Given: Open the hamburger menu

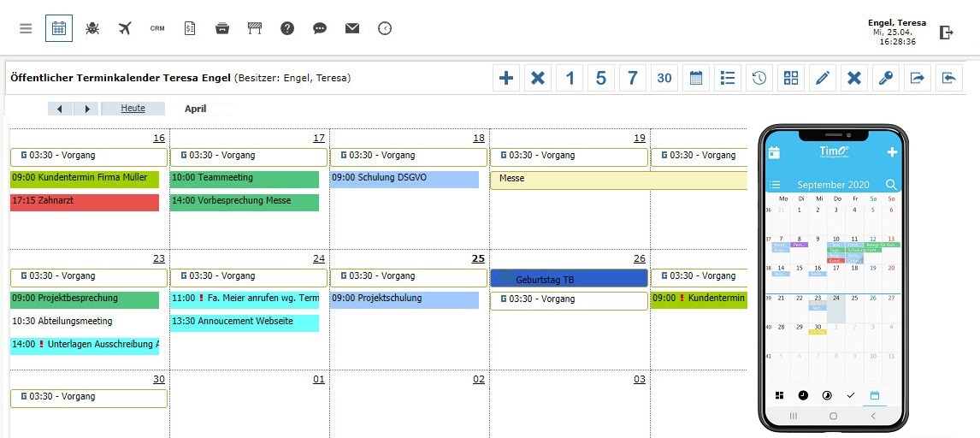Looking at the screenshot, I should 26,28.
